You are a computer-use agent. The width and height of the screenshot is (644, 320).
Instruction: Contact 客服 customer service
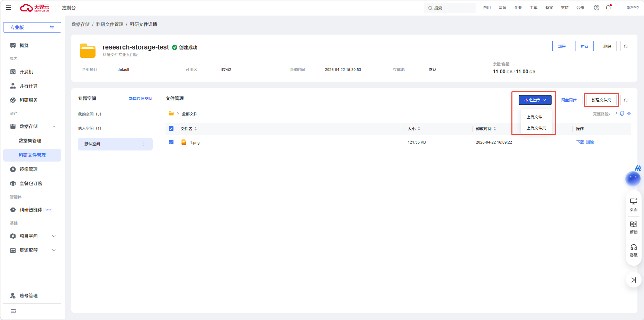pyautogui.click(x=634, y=250)
